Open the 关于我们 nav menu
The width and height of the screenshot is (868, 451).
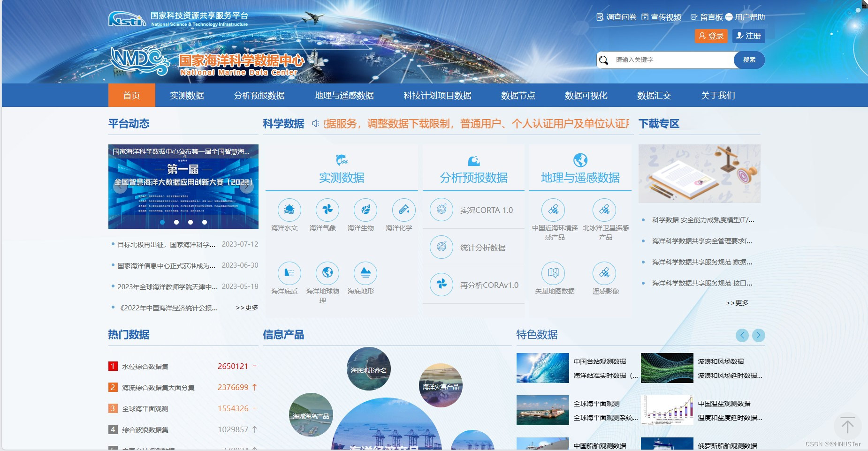(x=718, y=96)
